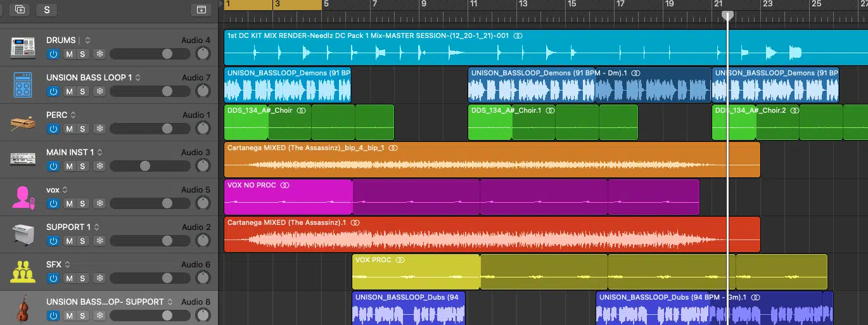Freeze the DRUMS track with snowflake button

[x=99, y=54]
